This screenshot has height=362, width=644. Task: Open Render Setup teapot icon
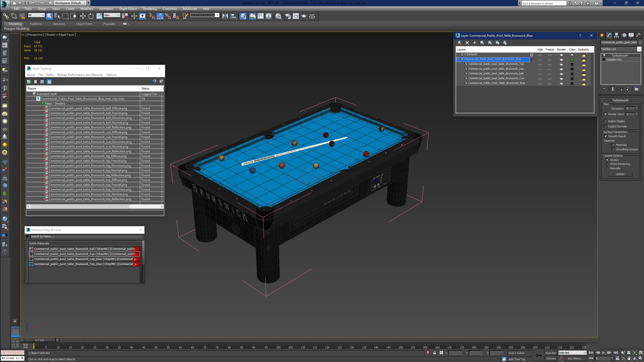pyautogui.click(x=288, y=16)
